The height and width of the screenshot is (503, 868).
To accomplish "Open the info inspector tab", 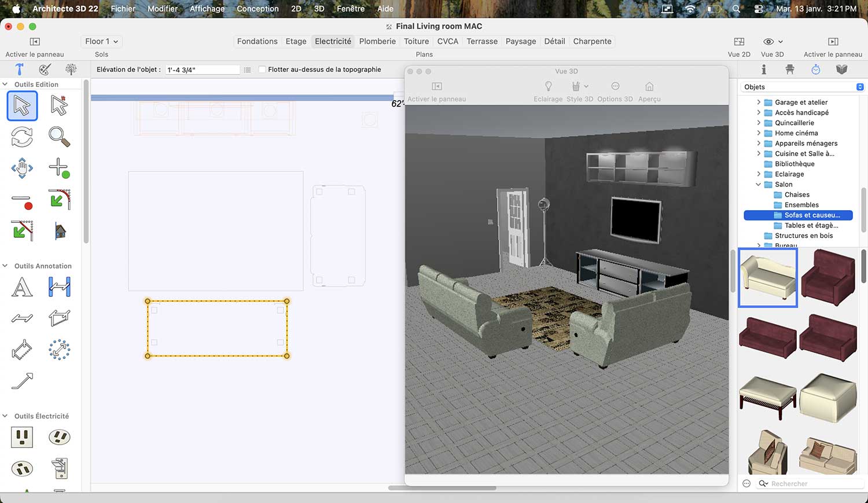I will [764, 69].
